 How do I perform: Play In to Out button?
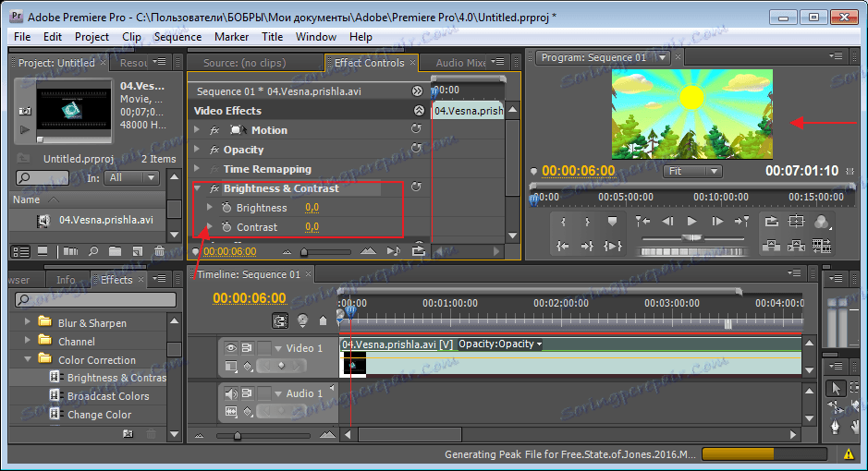(613, 246)
